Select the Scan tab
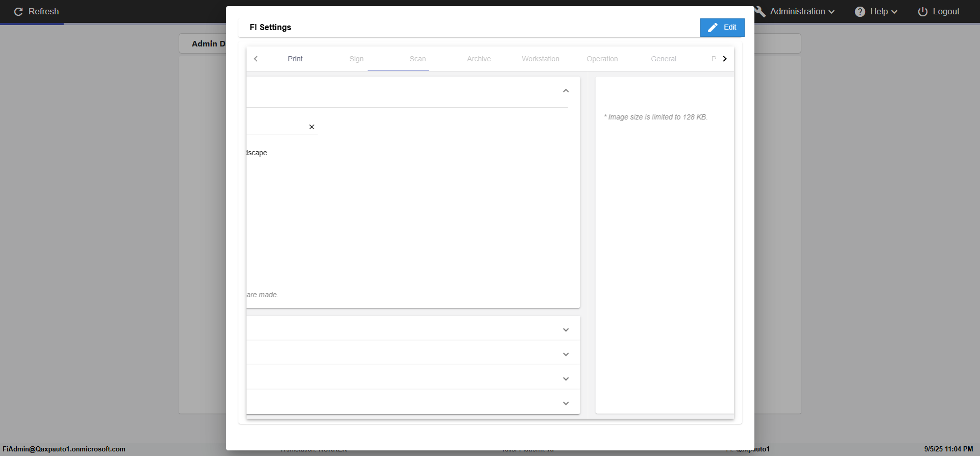 (418, 59)
